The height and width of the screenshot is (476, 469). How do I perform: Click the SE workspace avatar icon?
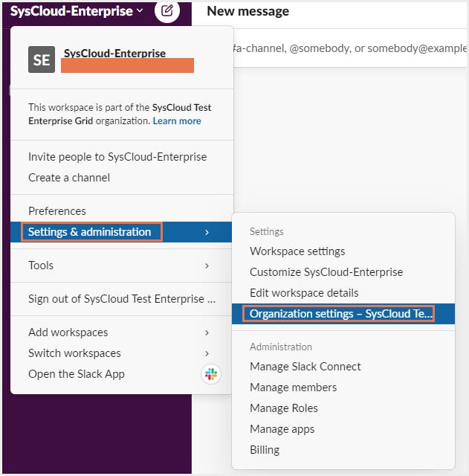coord(42,59)
